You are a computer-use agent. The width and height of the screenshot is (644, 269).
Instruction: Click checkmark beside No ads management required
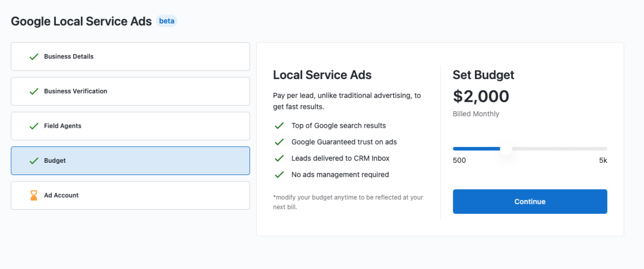pyautogui.click(x=279, y=175)
